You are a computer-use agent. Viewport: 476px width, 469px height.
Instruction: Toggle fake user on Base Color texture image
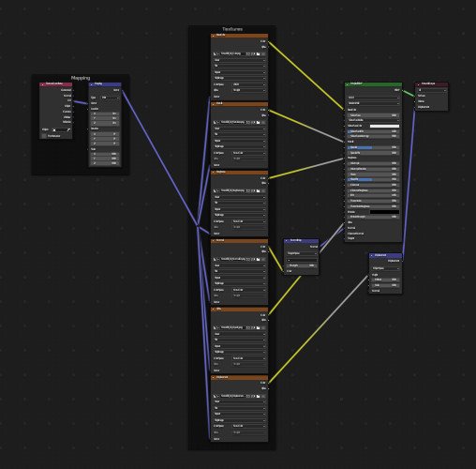click(247, 53)
